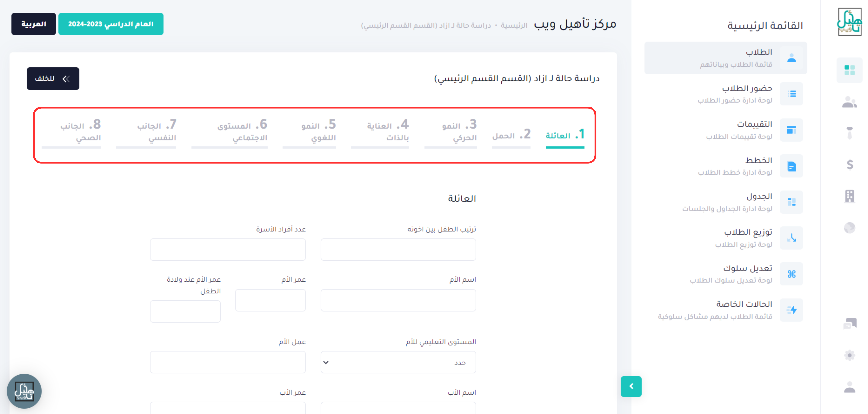Viewport: 868px width, 414px height.
Task: Click the back button للخلف
Action: (x=53, y=78)
